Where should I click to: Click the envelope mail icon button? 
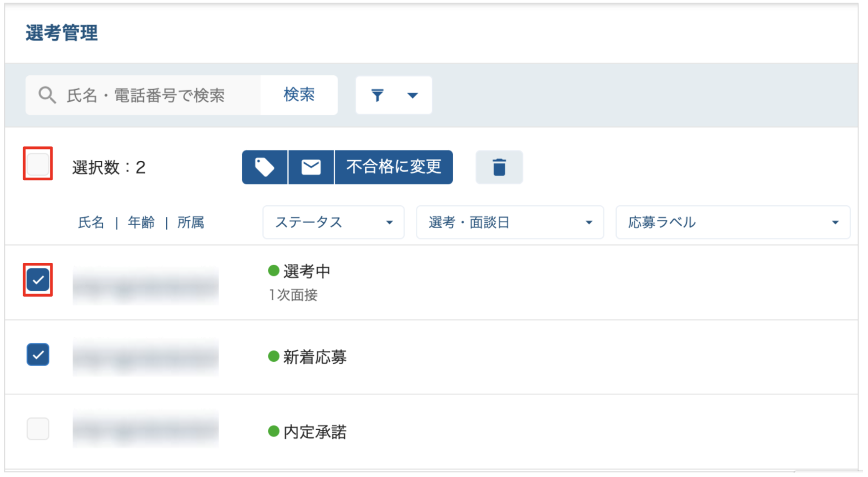tap(311, 167)
